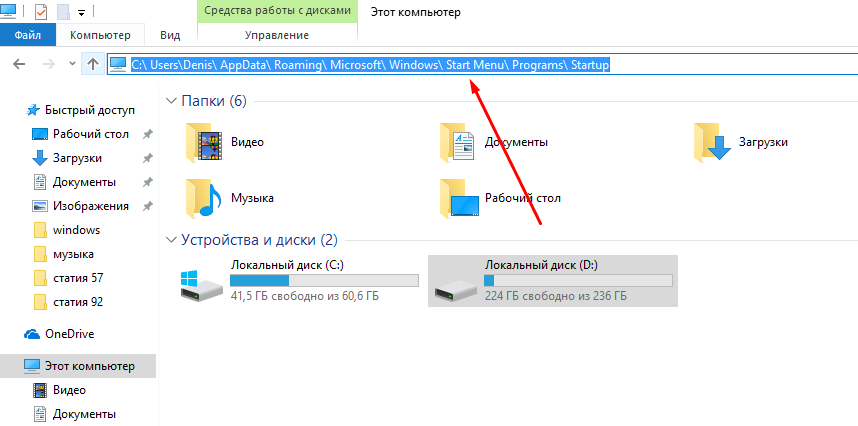Image resolution: width=858 pixels, height=426 pixels.
Task: Click the pin icon next to Изображения
Action: 147,206
